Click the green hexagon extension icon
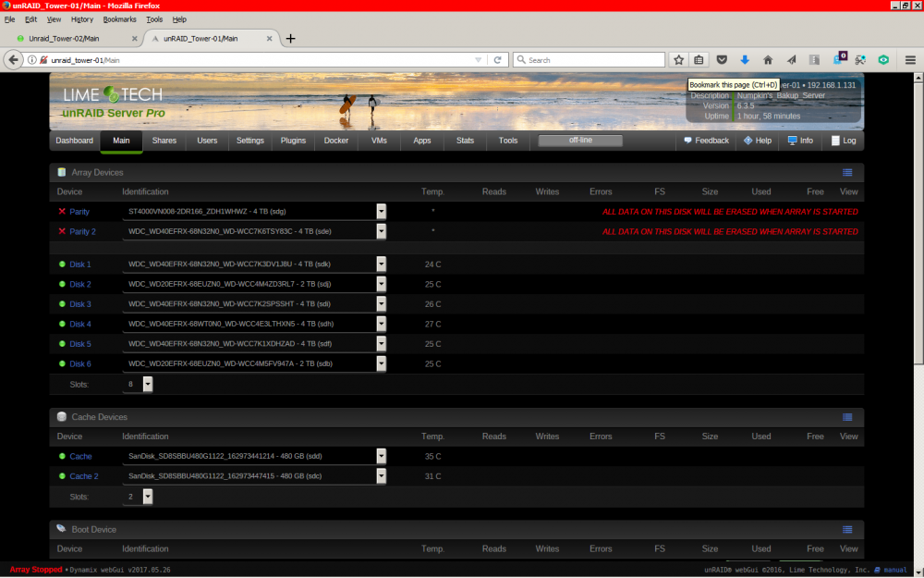 (x=882, y=59)
